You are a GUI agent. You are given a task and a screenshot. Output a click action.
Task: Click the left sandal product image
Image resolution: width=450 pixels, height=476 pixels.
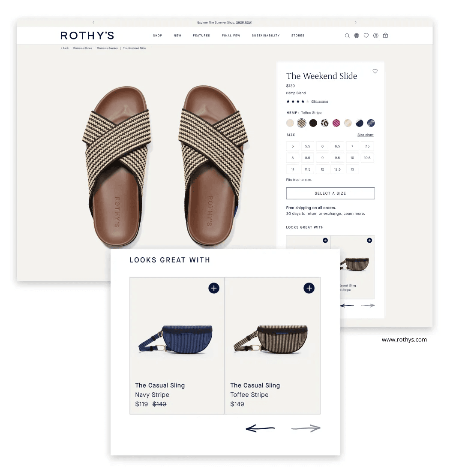coord(117,166)
